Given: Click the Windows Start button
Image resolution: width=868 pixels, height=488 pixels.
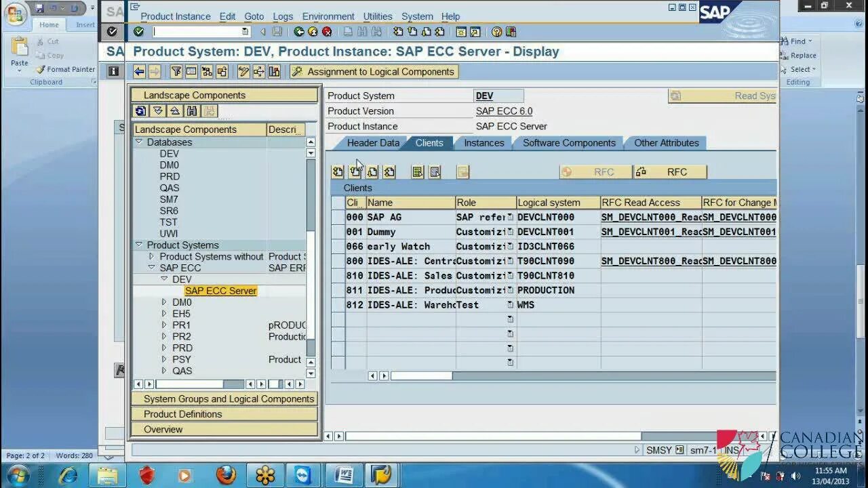Looking at the screenshot, I should [x=17, y=475].
